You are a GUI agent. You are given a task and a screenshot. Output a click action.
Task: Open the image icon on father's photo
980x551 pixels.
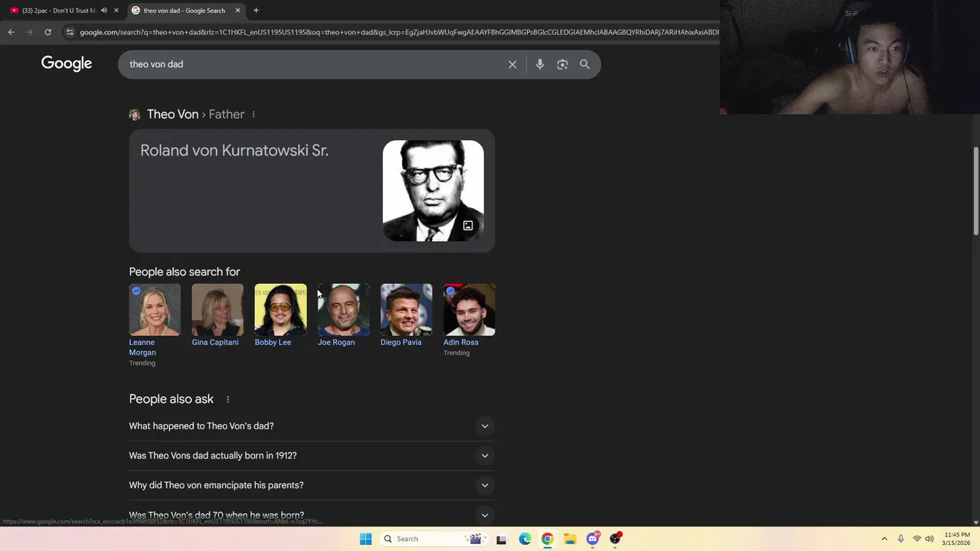pyautogui.click(x=468, y=226)
